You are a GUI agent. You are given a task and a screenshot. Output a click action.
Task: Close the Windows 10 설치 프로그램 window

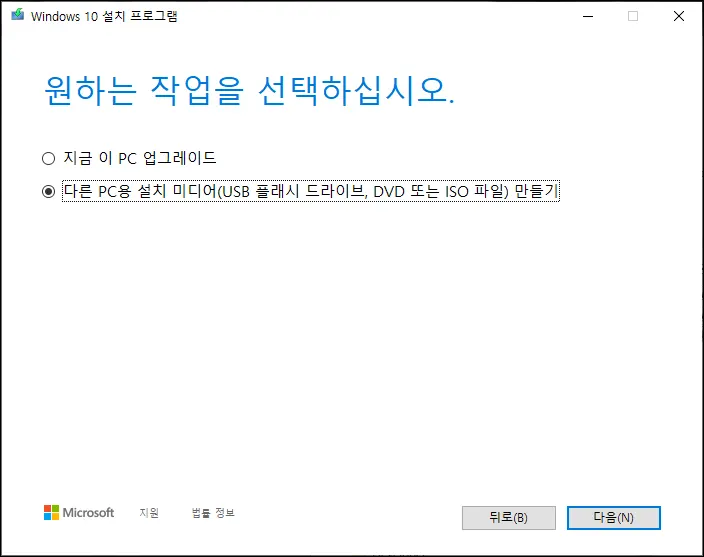(679, 16)
